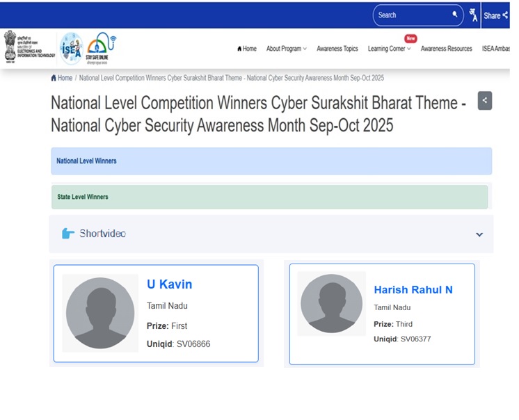The width and height of the screenshot is (519, 420).
Task: Click the Ministry of Electronics emblem logo
Action: tap(11, 46)
